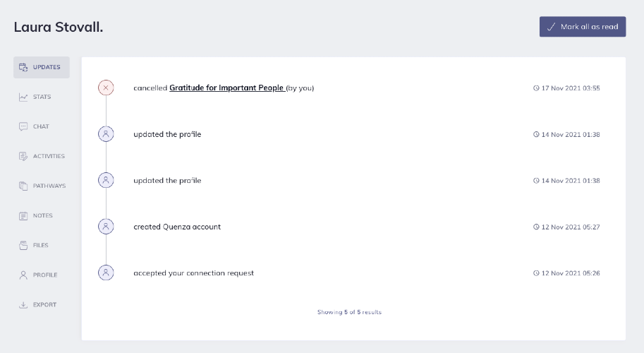Open the Files tab label
644x353 pixels.
[x=41, y=245]
